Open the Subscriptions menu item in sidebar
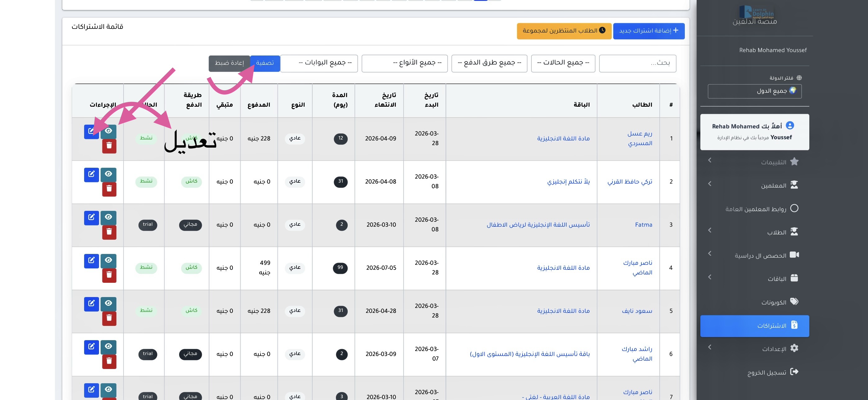The width and height of the screenshot is (868, 400). coord(754,326)
